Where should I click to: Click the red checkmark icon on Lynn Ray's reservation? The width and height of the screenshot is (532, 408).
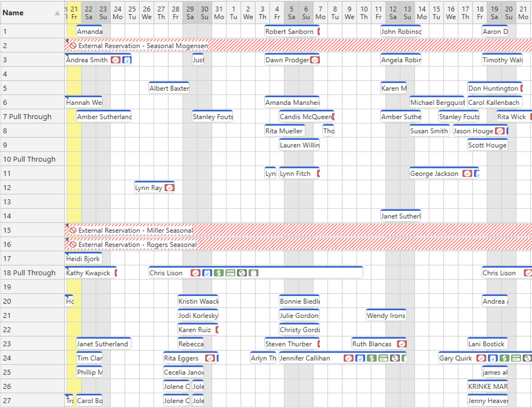[169, 187]
